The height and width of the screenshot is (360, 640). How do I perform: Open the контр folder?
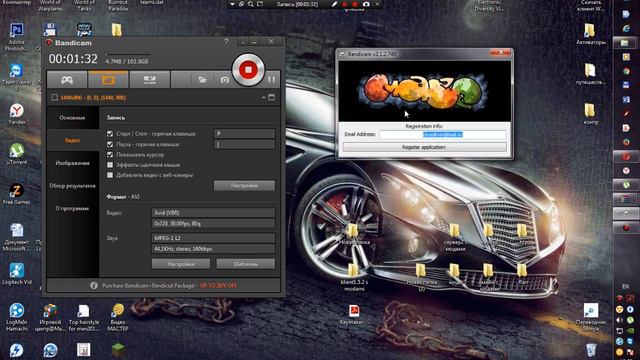pos(590,113)
